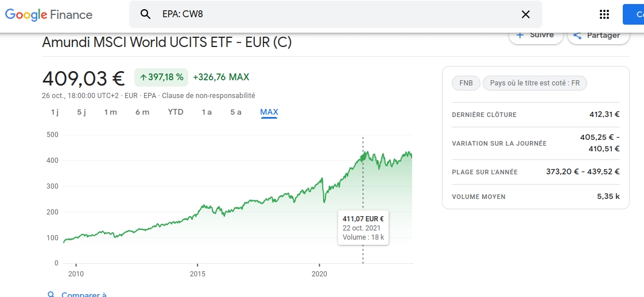Switch to the 1m range tab
This screenshot has width=644, height=297.
click(110, 112)
